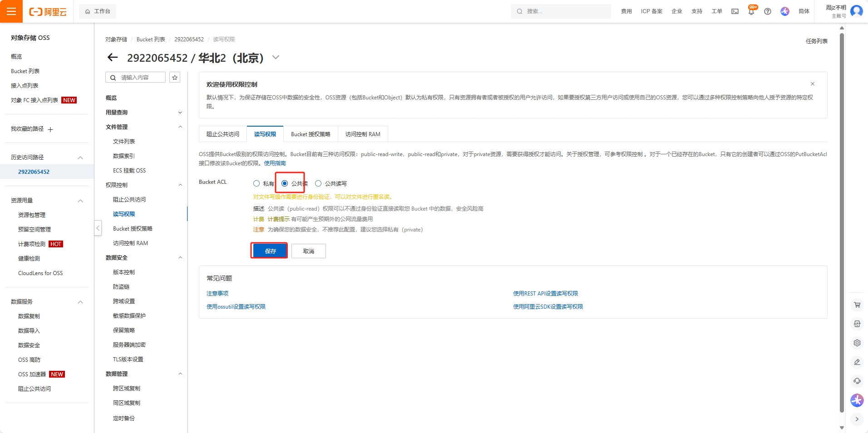868x433 pixels.
Task: Switch to the Bucket 授权策略 tab
Action: tap(311, 134)
